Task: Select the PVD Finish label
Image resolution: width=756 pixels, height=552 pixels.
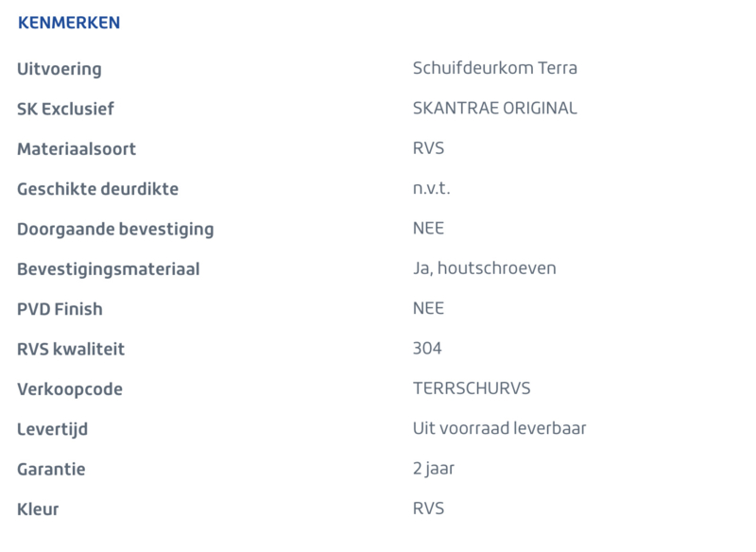Action: [x=60, y=309]
